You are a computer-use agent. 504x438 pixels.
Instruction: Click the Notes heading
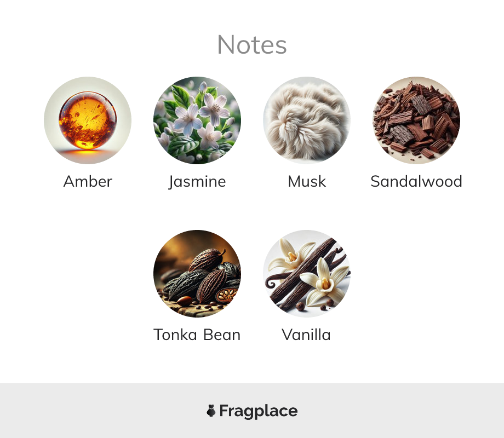coord(252,45)
